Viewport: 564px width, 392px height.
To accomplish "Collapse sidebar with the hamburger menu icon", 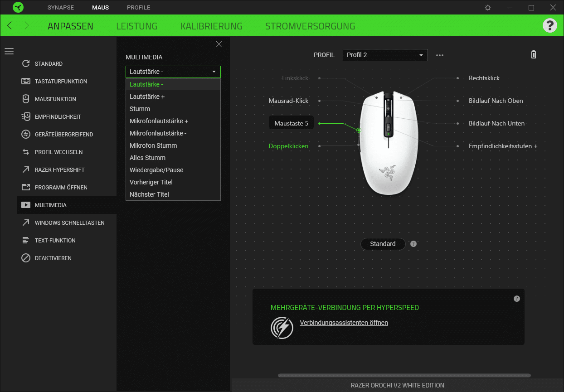I will coord(9,51).
